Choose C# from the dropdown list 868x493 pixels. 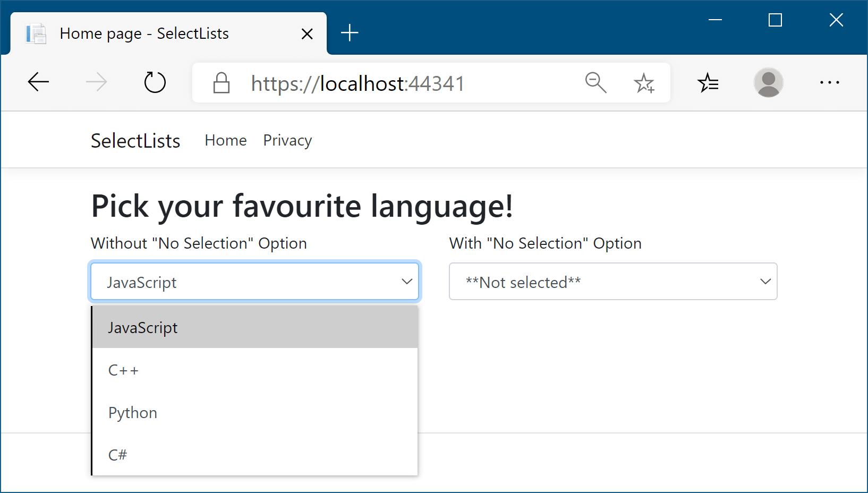click(255, 455)
